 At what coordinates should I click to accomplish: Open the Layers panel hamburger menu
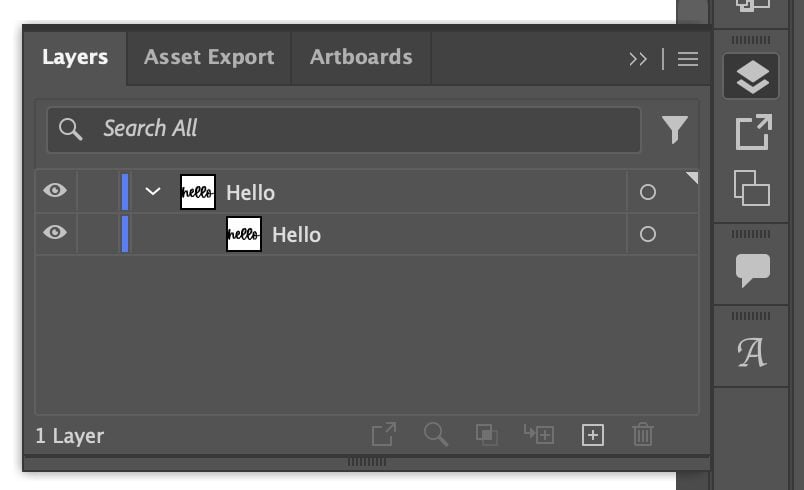coord(688,59)
